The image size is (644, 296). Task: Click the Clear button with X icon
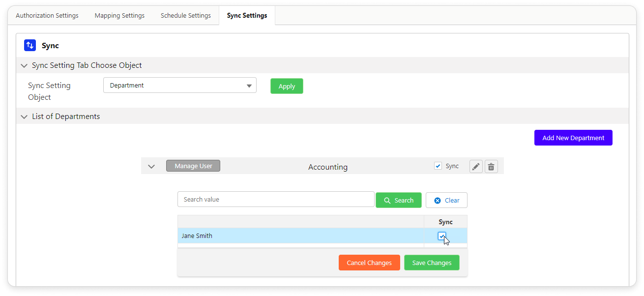coord(446,200)
